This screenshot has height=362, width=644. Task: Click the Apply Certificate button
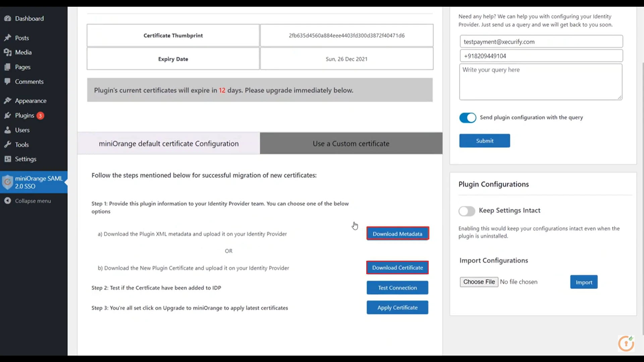point(397,307)
